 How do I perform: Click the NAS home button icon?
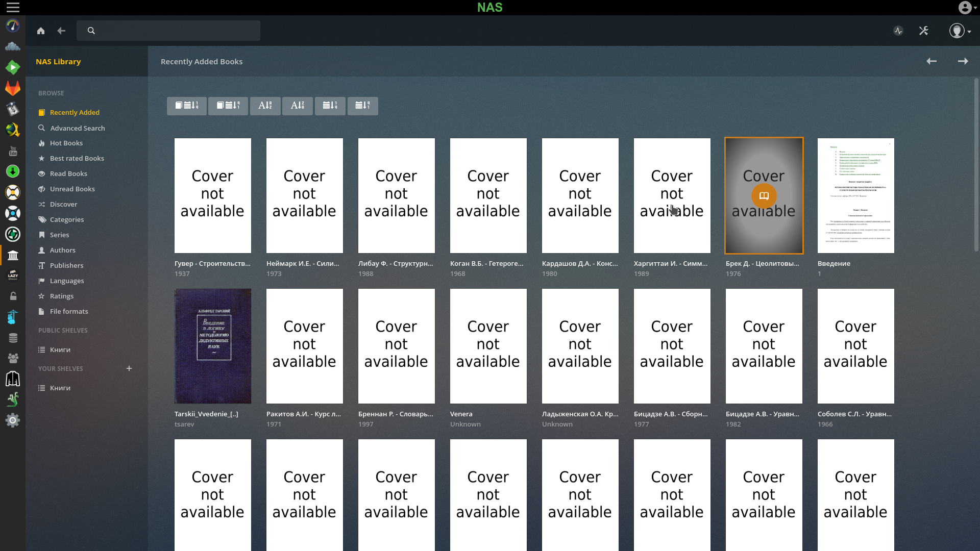point(41,31)
